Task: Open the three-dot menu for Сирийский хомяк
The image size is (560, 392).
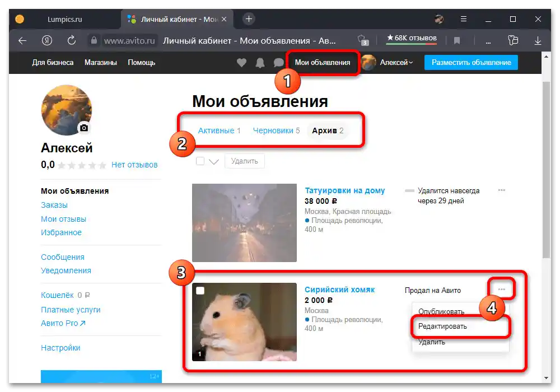Action: click(501, 289)
